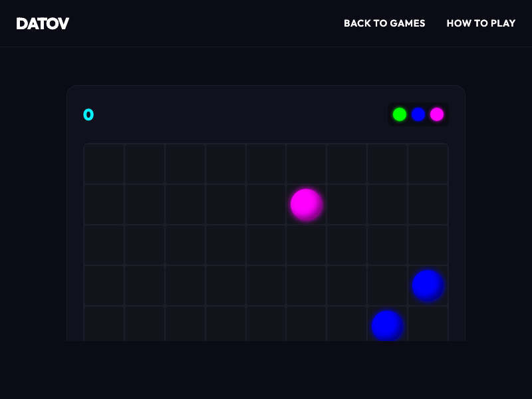The height and width of the screenshot is (399, 532).
Task: Choose empty cell immediately right of magenta ball
Action: point(346,204)
